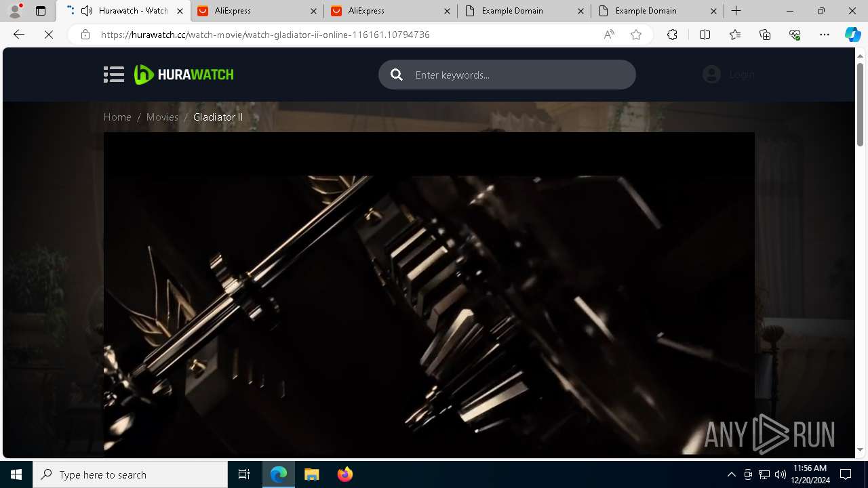Open the Copilot sidebar icon
The width and height of the screenshot is (868, 488).
[852, 35]
